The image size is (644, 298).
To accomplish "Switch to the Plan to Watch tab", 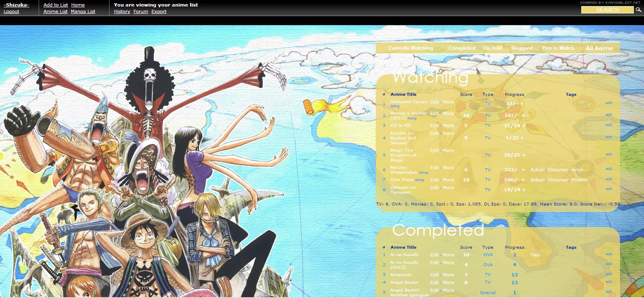I will click(x=558, y=48).
